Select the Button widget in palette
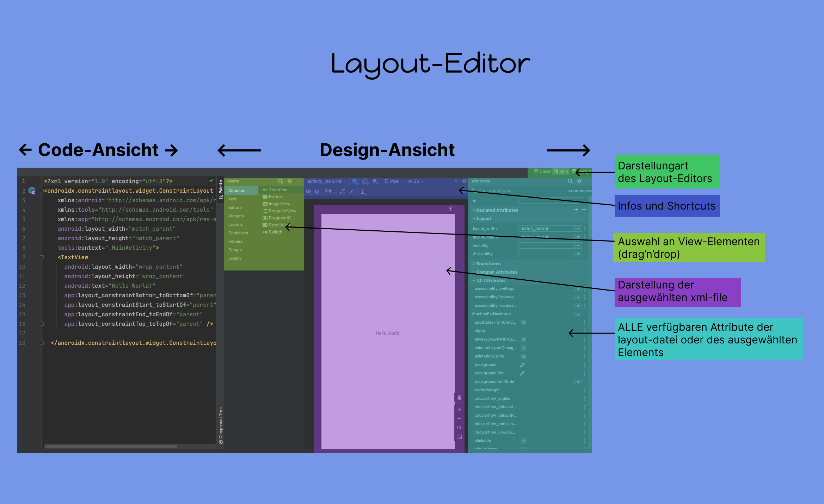The image size is (824, 504). click(x=275, y=197)
